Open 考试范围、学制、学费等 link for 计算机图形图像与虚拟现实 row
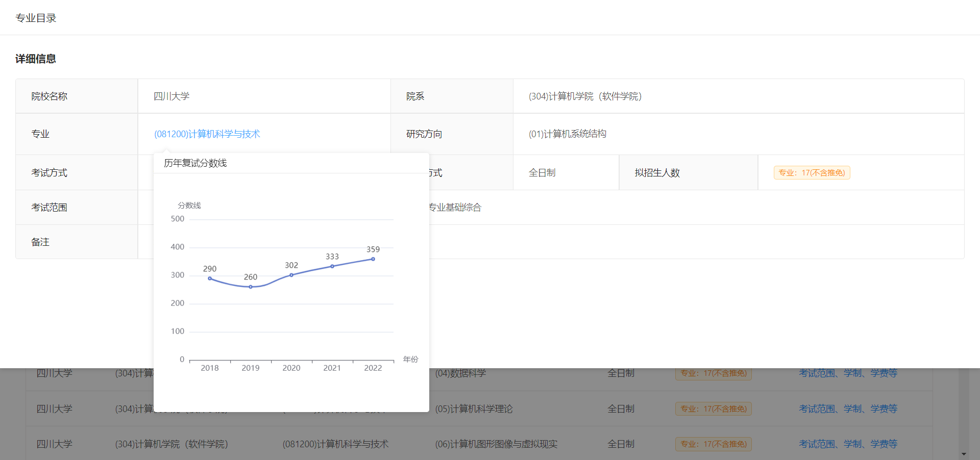The image size is (980, 460). click(848, 444)
